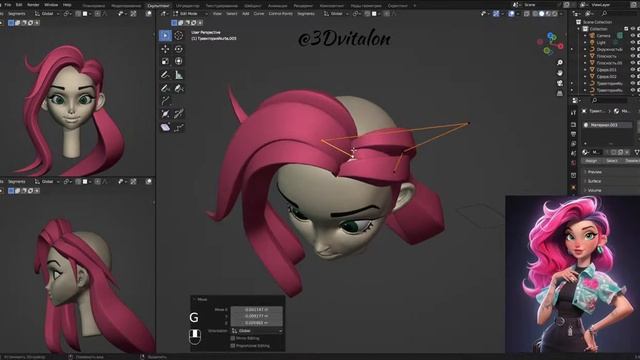Open the Control Points menu

(x=280, y=13)
